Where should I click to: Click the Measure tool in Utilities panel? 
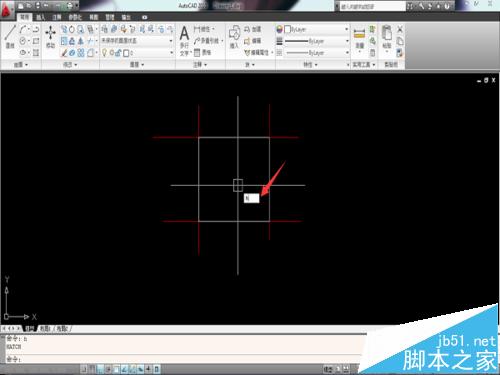pos(359,38)
